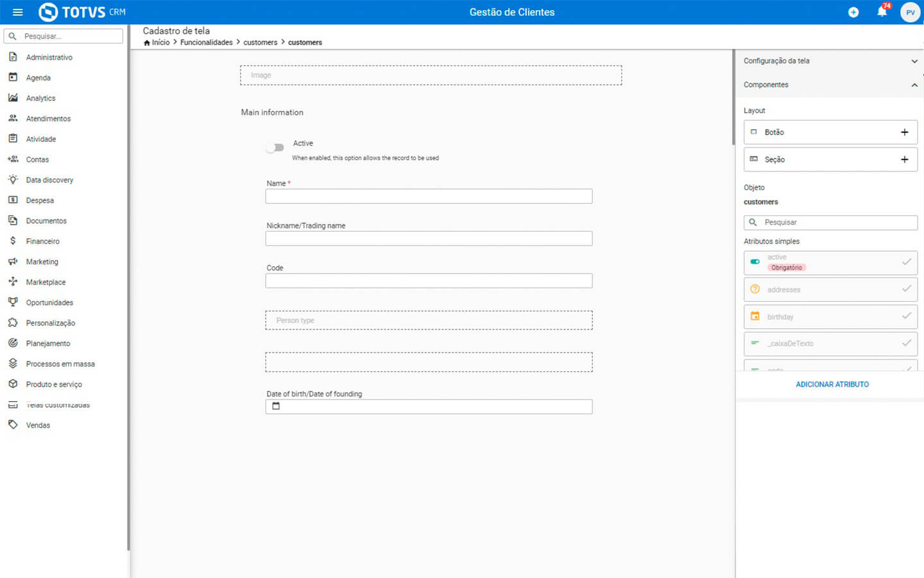
Task: Open Oportunidades in the sidebar menu
Action: tap(49, 302)
